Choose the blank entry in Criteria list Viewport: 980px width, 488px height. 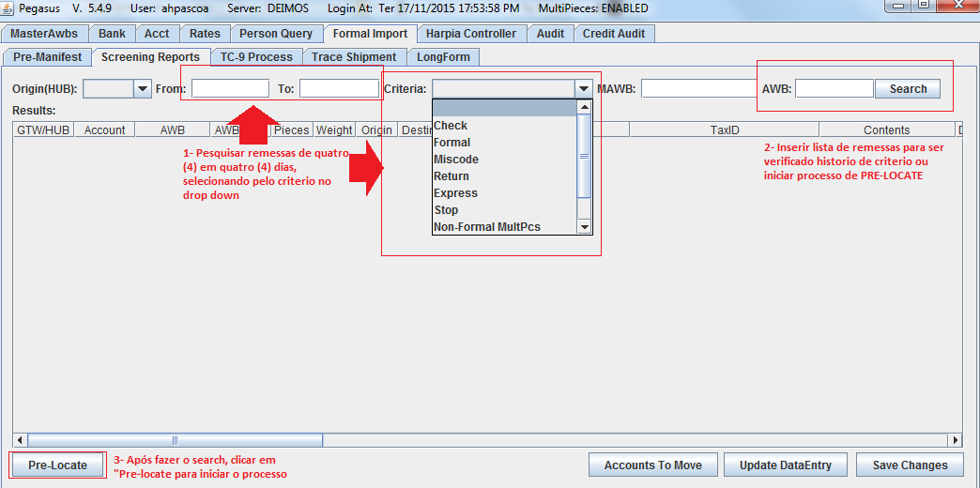[504, 109]
